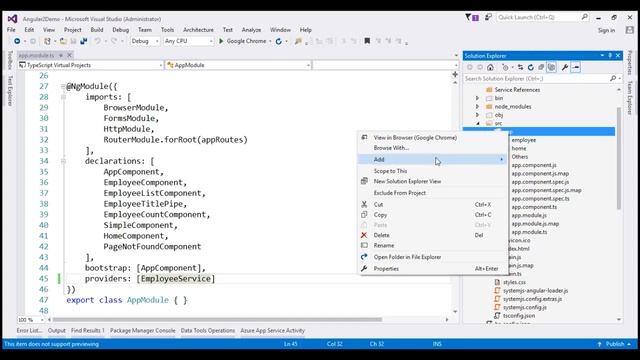Collapse the @NgModule code block
The height and width of the screenshot is (360, 640).
point(63,87)
